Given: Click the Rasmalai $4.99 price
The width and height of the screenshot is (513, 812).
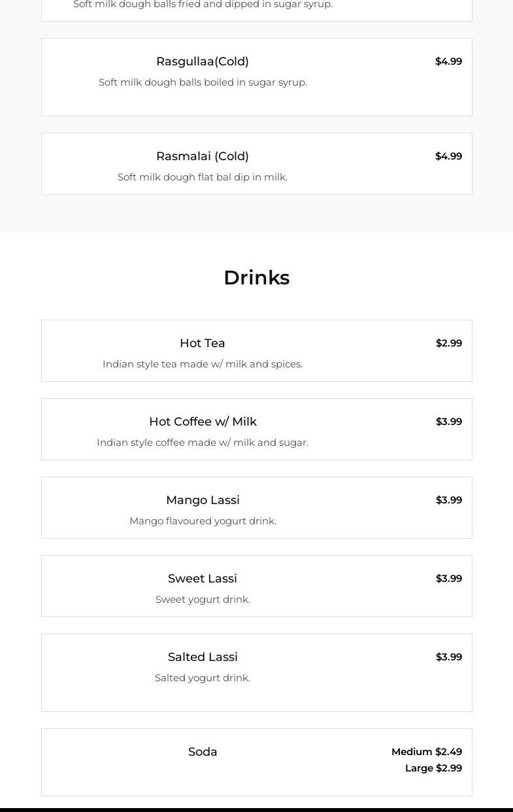Looking at the screenshot, I should coord(448,156).
